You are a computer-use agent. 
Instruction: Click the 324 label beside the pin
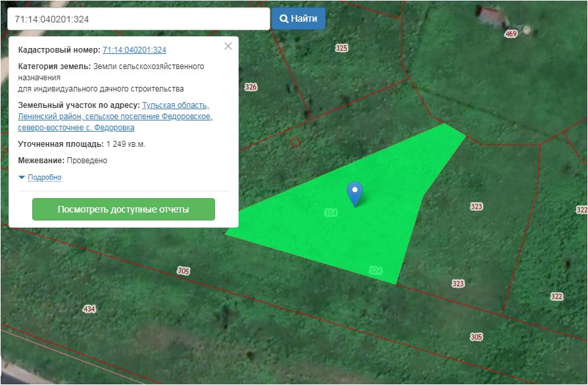[x=331, y=213]
